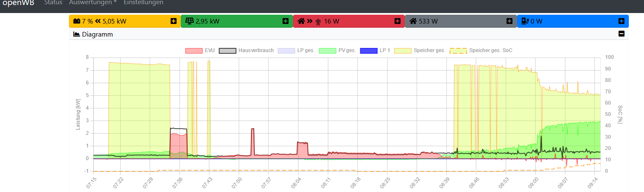Screen dimensions: 644x192
Task: Click the house icon in red grid card
Action: pos(301,21)
